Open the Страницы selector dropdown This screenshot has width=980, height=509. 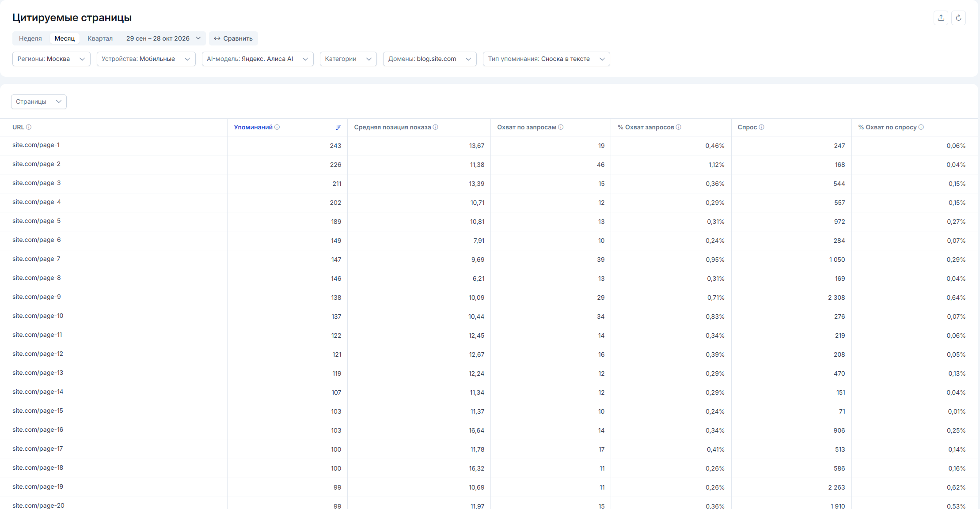pyautogui.click(x=39, y=102)
